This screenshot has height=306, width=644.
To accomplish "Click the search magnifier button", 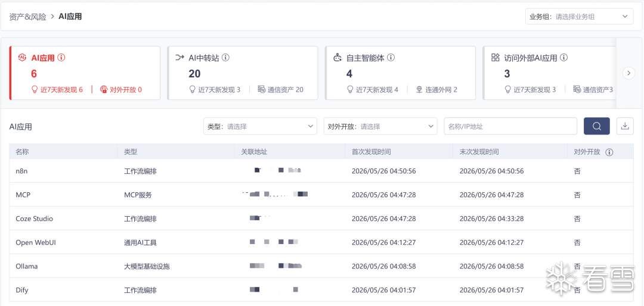I will (597, 126).
